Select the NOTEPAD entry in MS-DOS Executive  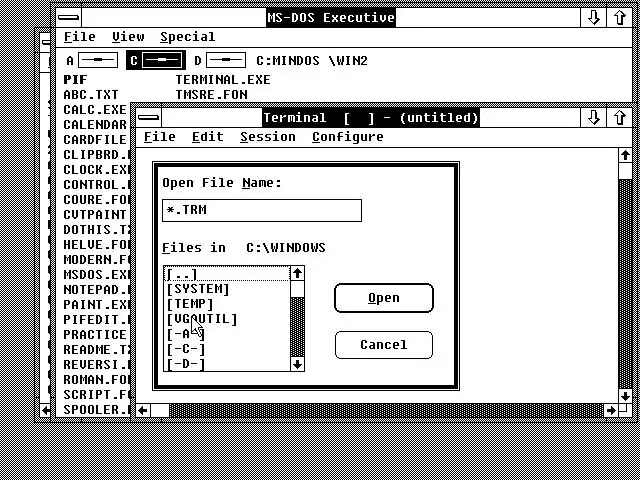96,290
